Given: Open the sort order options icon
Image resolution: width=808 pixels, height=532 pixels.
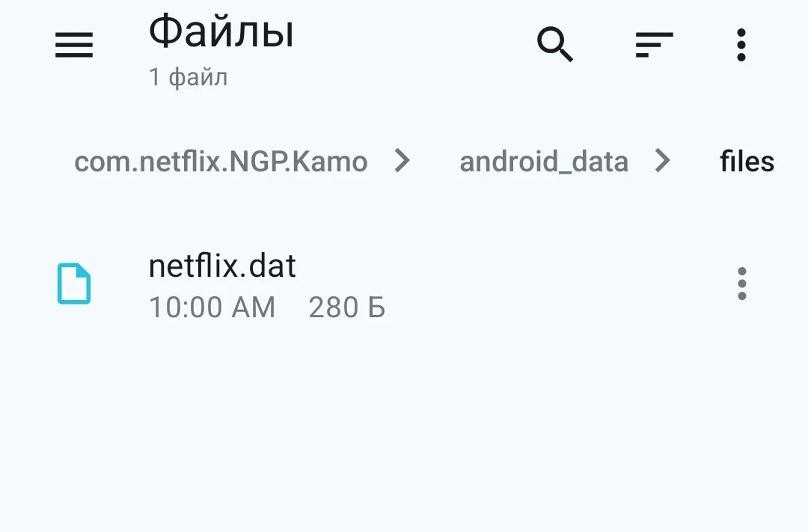Looking at the screenshot, I should [x=654, y=45].
